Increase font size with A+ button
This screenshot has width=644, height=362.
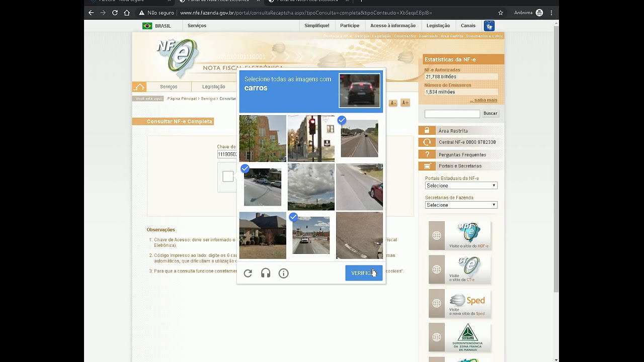coord(405,103)
